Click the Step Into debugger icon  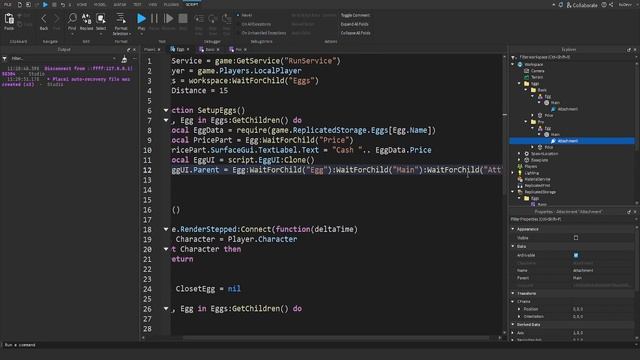point(199,19)
